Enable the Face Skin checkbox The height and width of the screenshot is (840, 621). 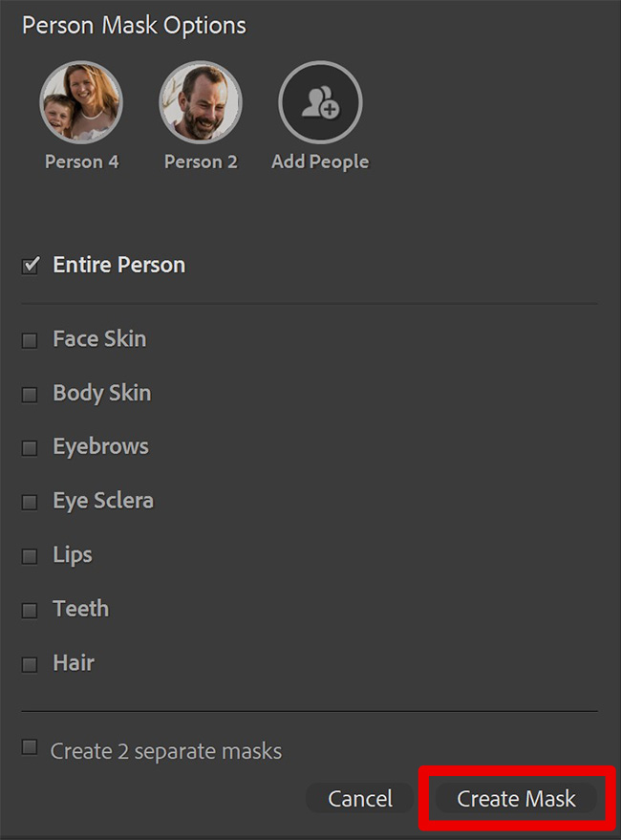point(30,341)
